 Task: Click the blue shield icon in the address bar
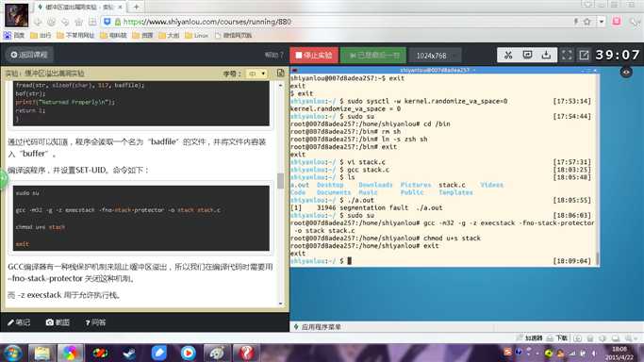107,22
